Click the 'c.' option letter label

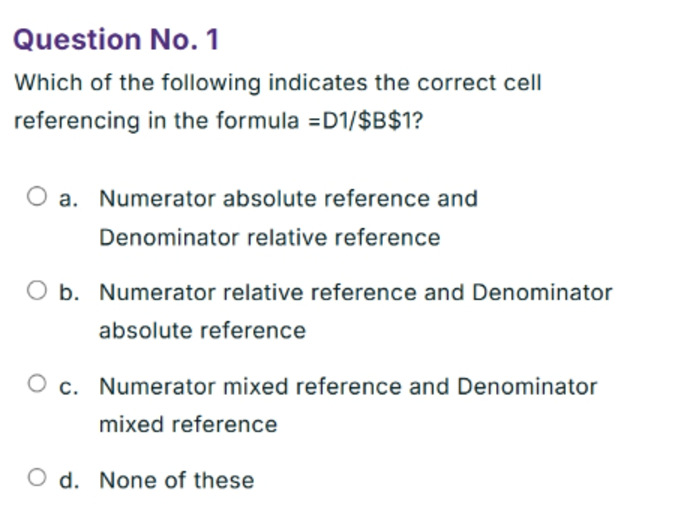pos(69,387)
